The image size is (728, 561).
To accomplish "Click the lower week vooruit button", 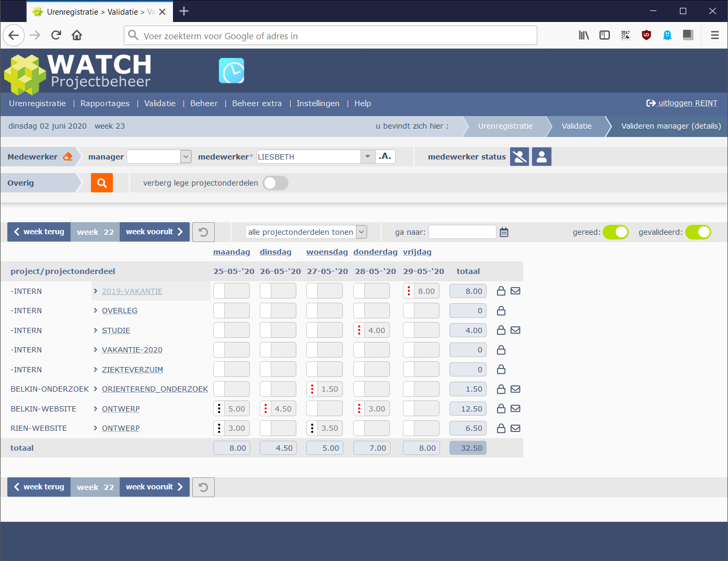I will [155, 487].
